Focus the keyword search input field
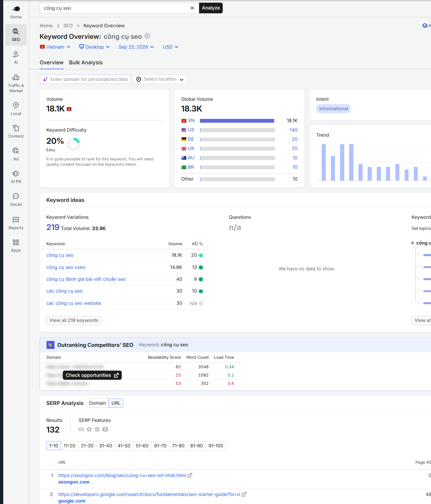Image resolution: width=431 pixels, height=504 pixels. pyautogui.click(x=116, y=8)
